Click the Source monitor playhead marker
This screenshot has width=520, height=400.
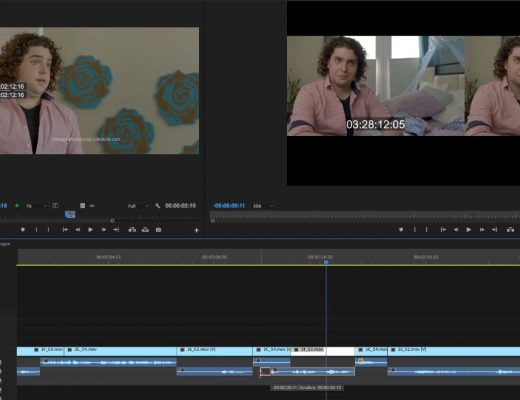tap(70, 215)
